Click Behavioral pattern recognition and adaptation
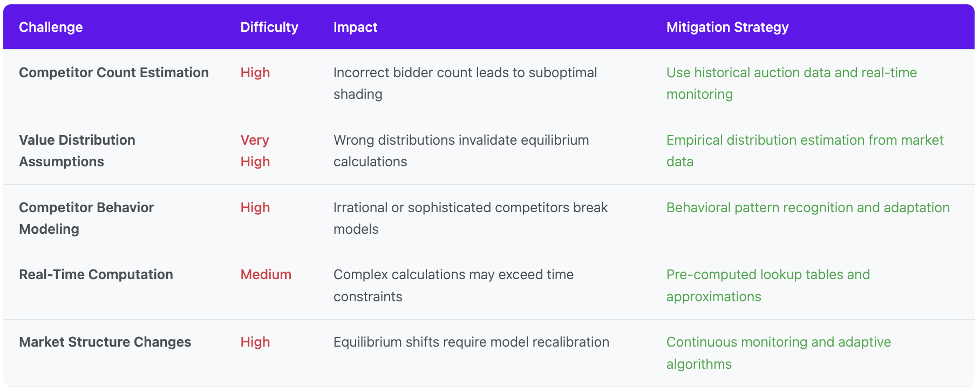 (x=807, y=208)
